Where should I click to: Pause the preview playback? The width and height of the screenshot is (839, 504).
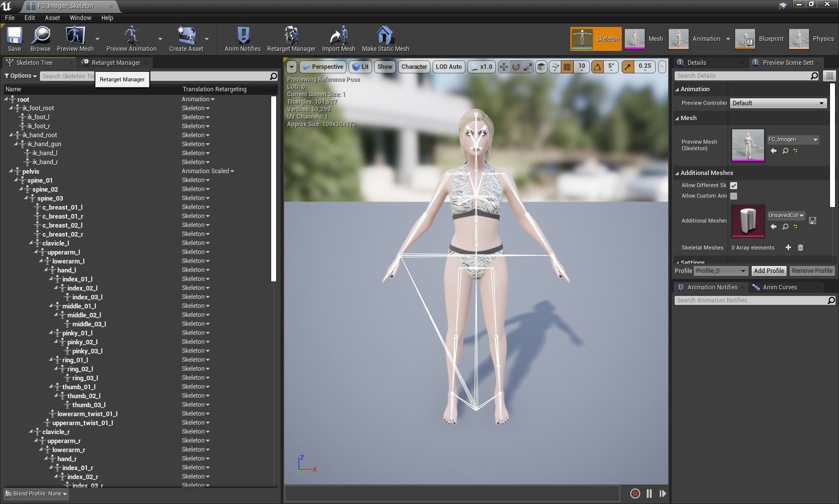[649, 494]
